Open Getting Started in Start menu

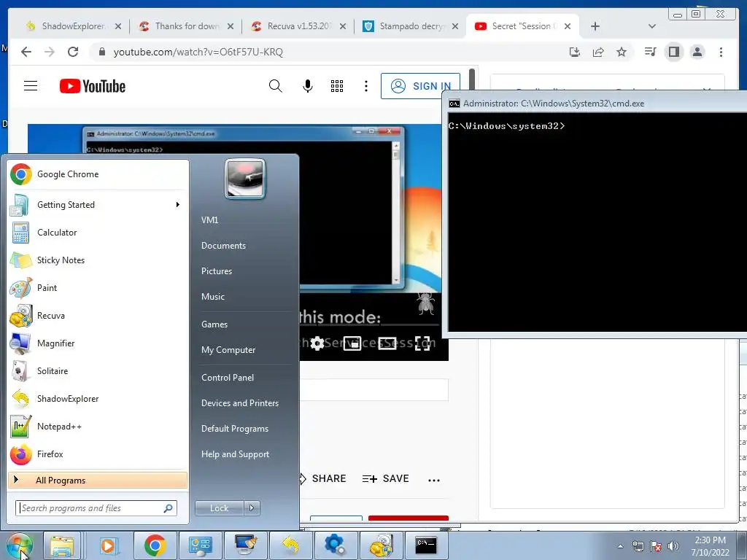[98, 205]
